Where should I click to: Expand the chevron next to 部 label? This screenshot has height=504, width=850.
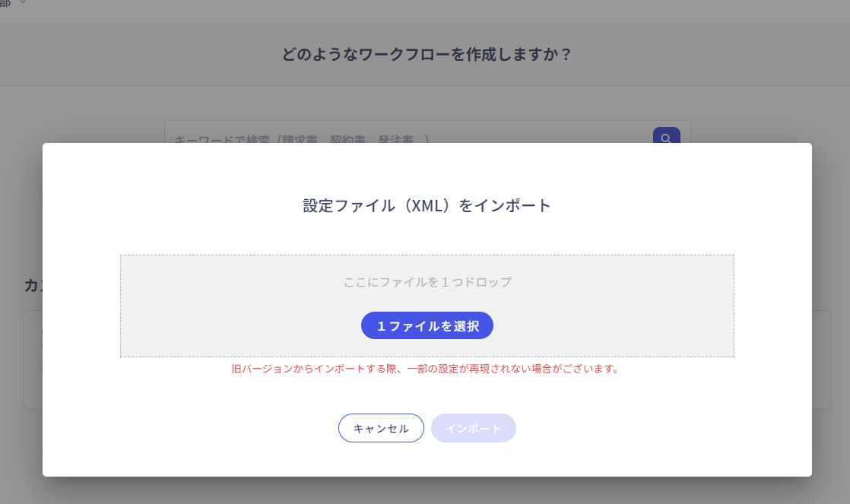(x=23, y=2)
